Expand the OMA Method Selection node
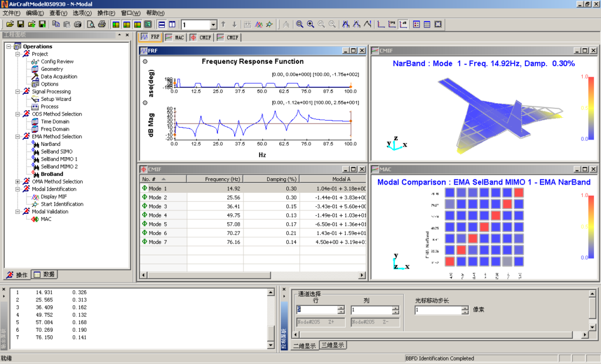Image resolution: width=601 pixels, height=364 pixels. 18,182
